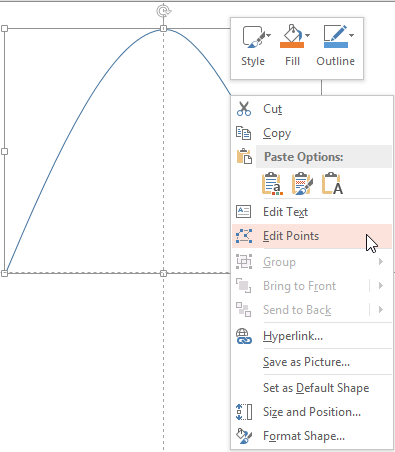Paste keep text only icon
The height and width of the screenshot is (452, 395).
pyautogui.click(x=332, y=183)
